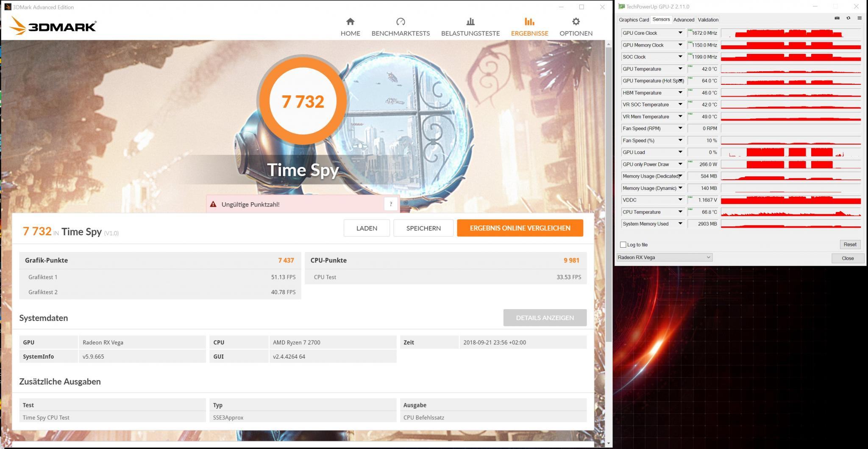Image resolution: width=868 pixels, height=449 pixels.
Task: Open the Benchmarktests gauge icon
Action: tap(401, 21)
